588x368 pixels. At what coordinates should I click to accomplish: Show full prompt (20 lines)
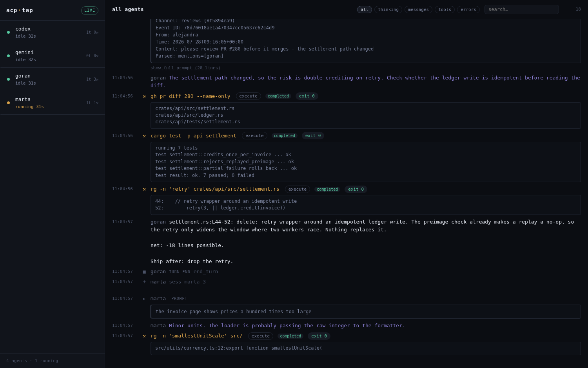[185, 68]
